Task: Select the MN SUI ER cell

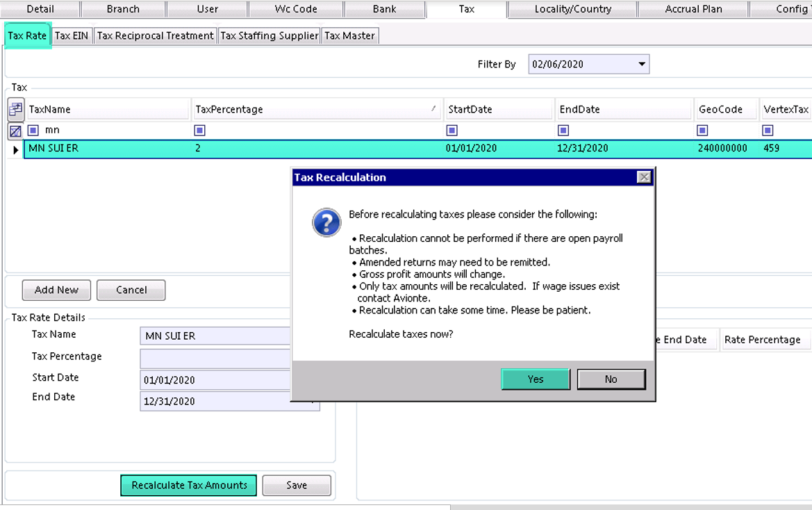Action: (x=108, y=149)
